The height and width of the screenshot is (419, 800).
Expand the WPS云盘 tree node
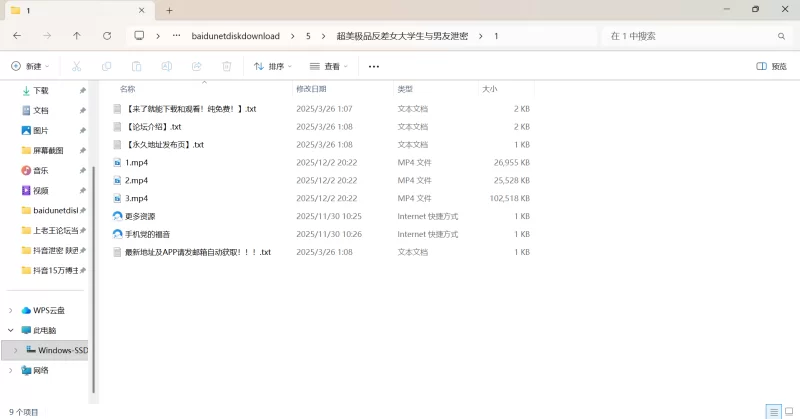[11, 310]
